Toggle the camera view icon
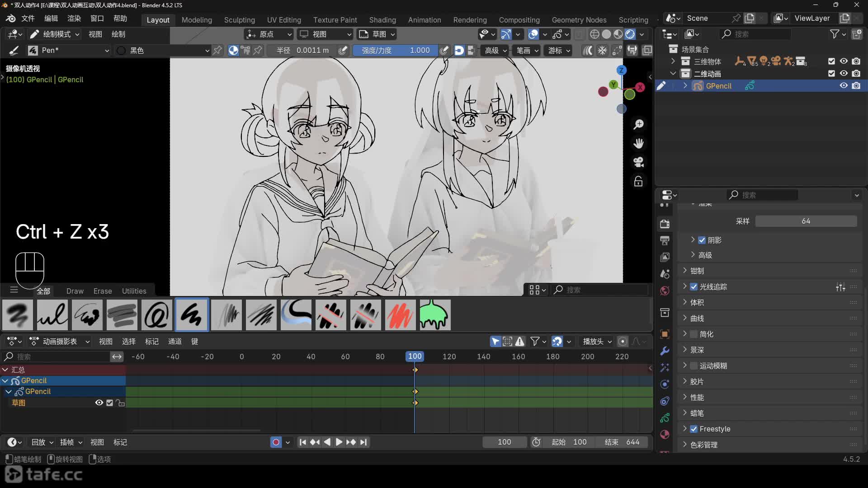Image resolution: width=868 pixels, height=488 pixels. 638,162
